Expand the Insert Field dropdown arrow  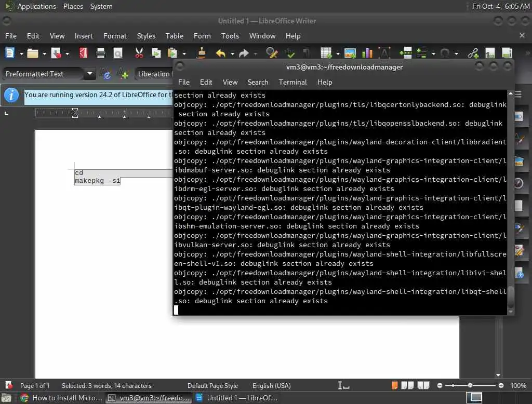pos(433,53)
